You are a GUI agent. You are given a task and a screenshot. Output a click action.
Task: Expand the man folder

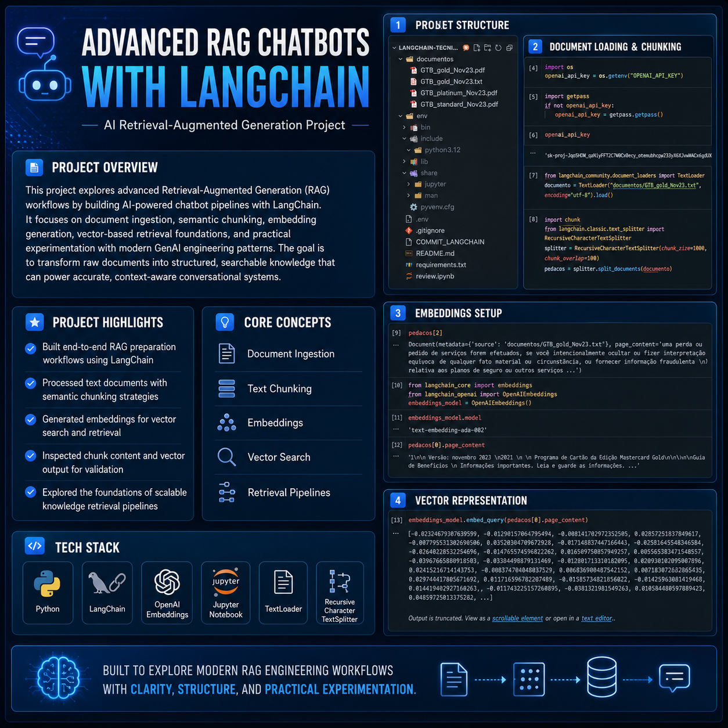pos(409,196)
